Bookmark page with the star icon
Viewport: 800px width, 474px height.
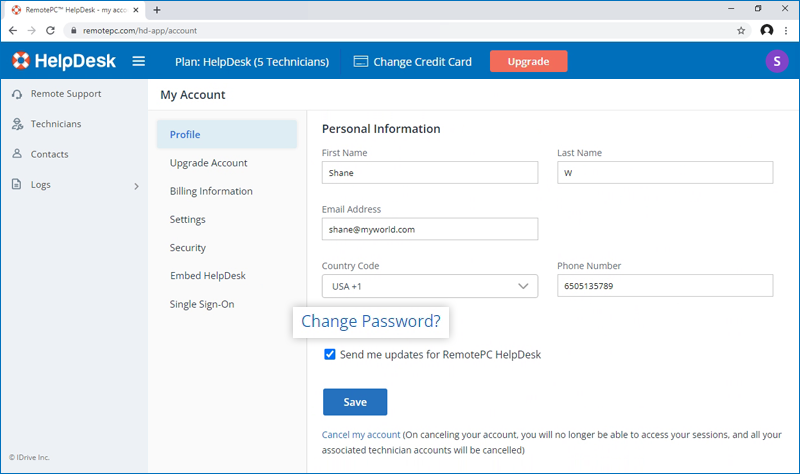click(741, 31)
